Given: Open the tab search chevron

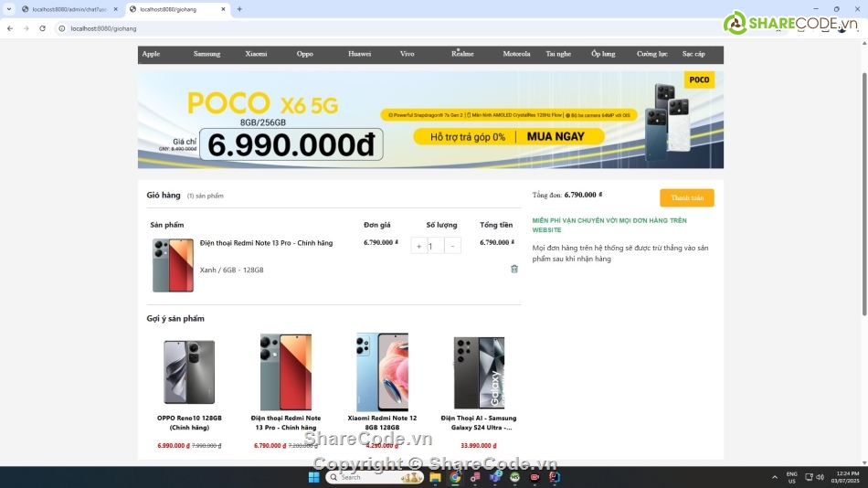Looking at the screenshot, I should [9, 9].
